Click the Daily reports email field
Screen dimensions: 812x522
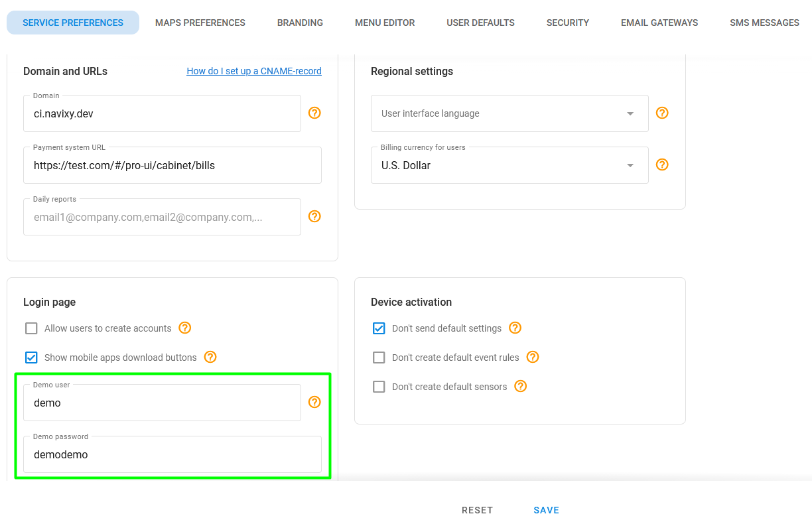click(162, 217)
